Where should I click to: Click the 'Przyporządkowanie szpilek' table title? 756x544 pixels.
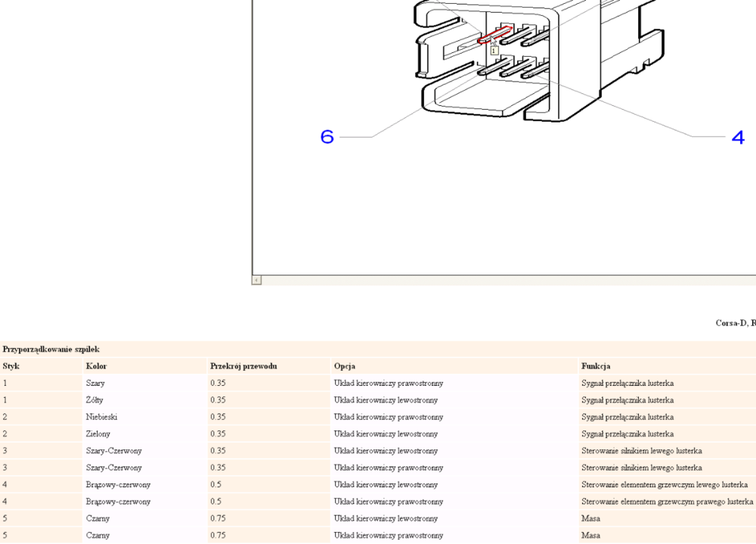pyautogui.click(x=51, y=350)
